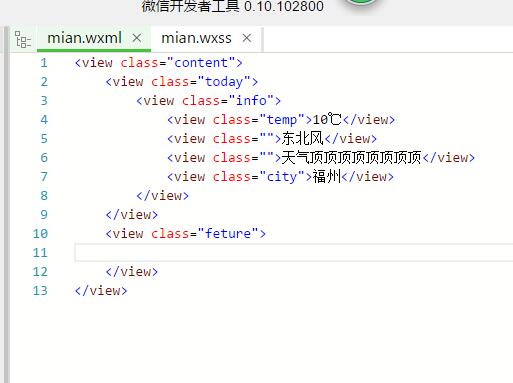
Task: Click the 天气顶顶顶 text on line 6
Action: pos(351,157)
